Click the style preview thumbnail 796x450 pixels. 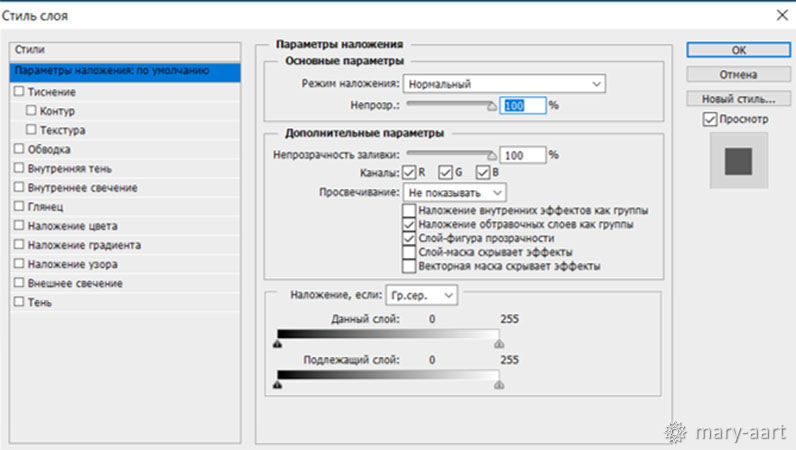(x=738, y=161)
